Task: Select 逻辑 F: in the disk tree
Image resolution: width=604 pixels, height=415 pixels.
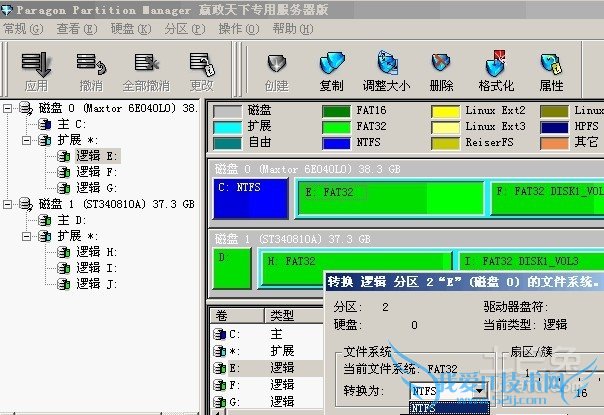Action: [96, 172]
